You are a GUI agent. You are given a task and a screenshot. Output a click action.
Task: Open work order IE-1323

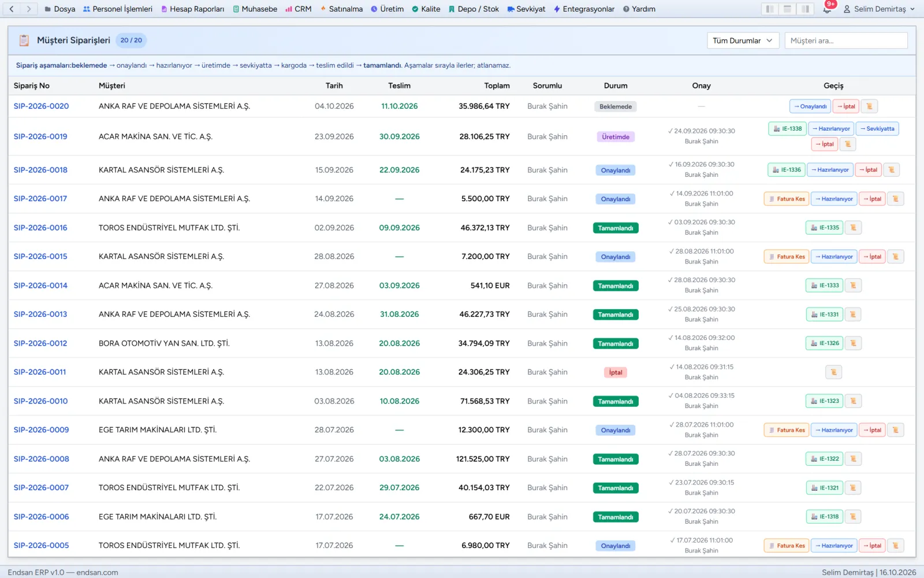825,401
